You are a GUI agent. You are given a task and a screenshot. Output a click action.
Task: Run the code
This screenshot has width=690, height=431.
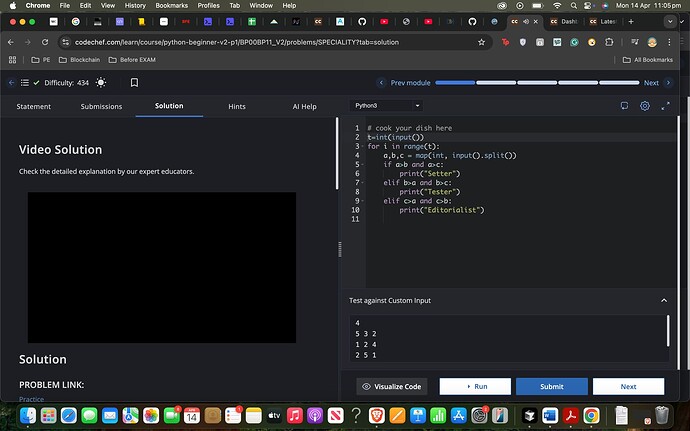point(475,387)
